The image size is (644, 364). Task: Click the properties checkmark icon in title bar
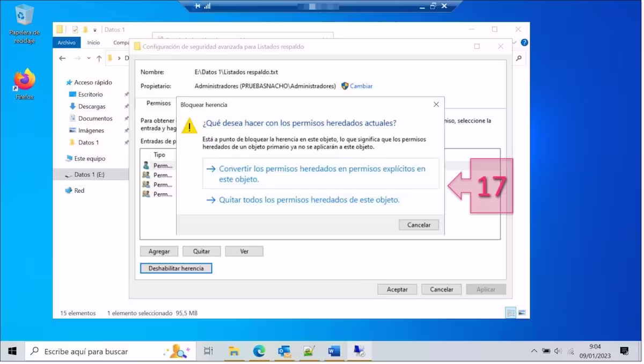(75, 30)
